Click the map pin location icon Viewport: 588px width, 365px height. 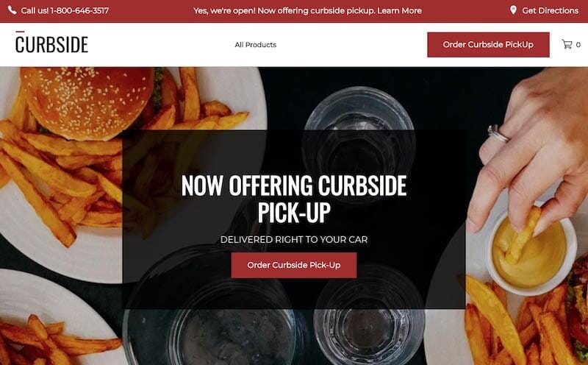513,10
